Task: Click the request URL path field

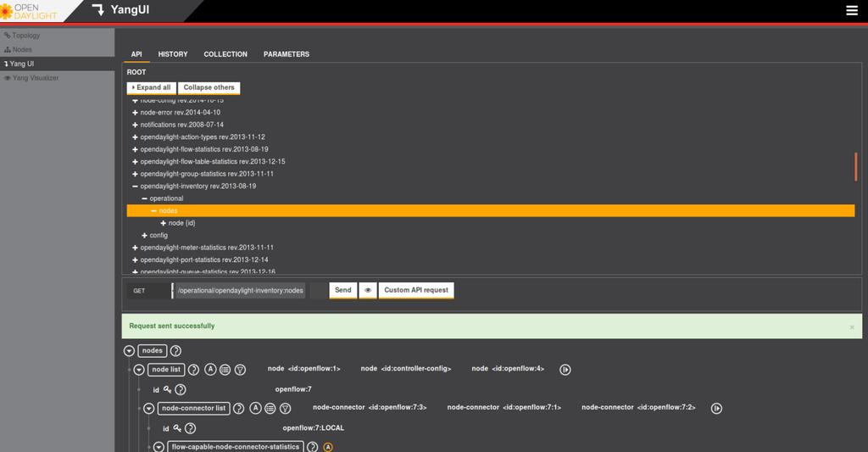Action: click(240, 291)
